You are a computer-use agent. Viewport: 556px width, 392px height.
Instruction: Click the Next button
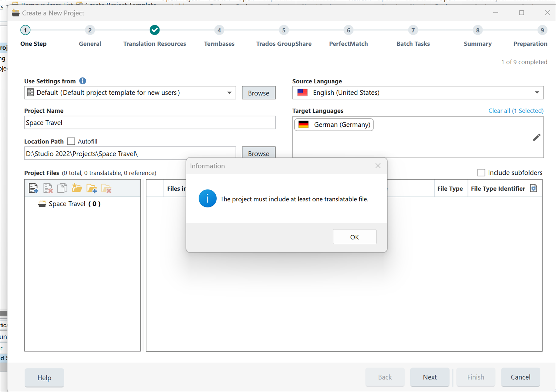click(430, 377)
